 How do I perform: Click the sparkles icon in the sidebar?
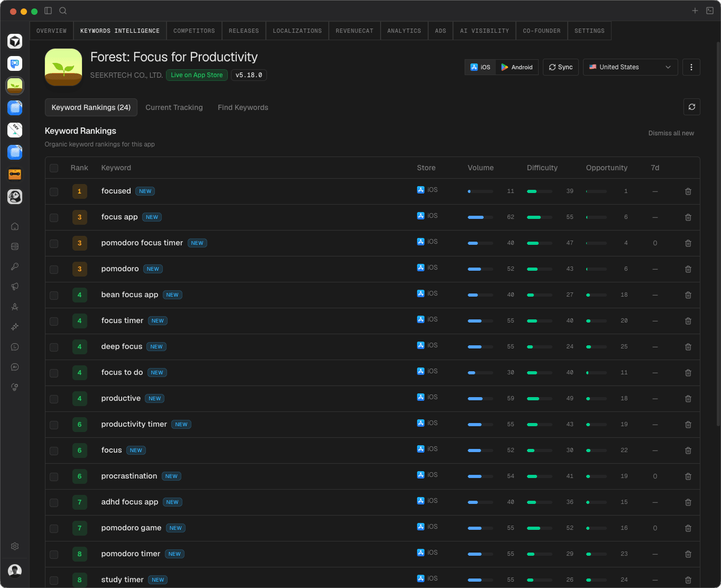click(x=15, y=327)
